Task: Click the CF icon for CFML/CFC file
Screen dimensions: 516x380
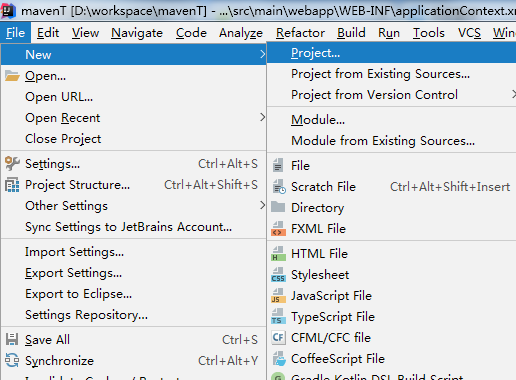Action: [278, 338]
